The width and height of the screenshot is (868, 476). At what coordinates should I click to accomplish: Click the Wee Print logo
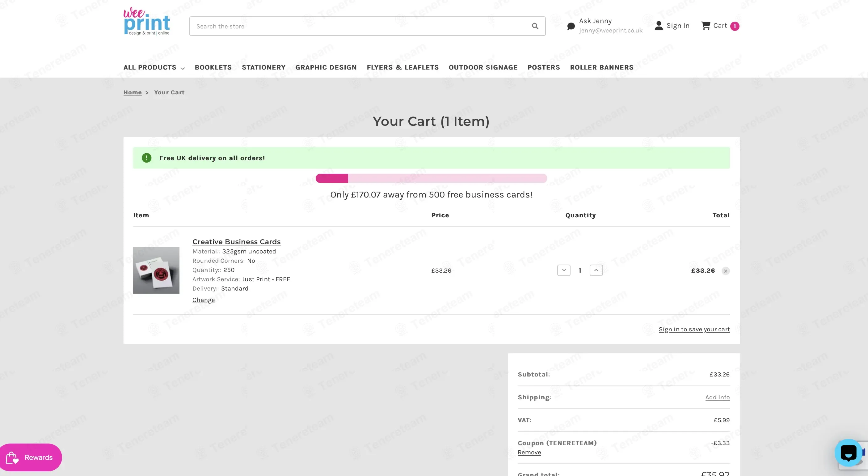pos(147,21)
